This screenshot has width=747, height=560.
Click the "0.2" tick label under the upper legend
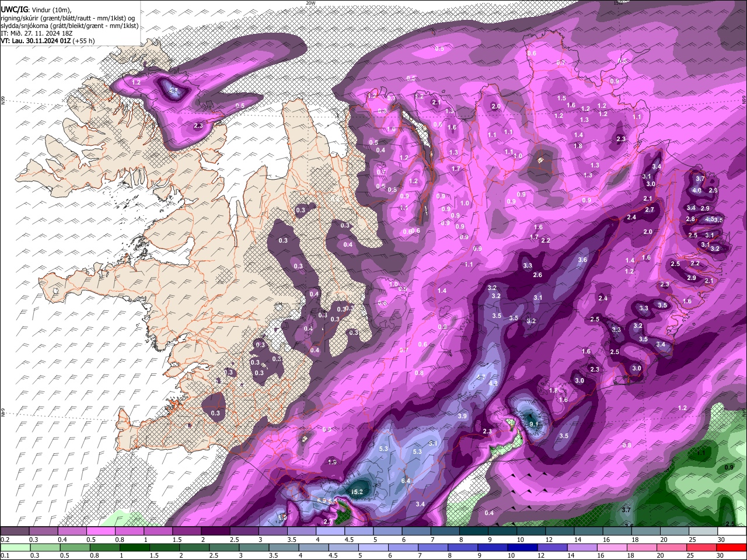point(5,539)
